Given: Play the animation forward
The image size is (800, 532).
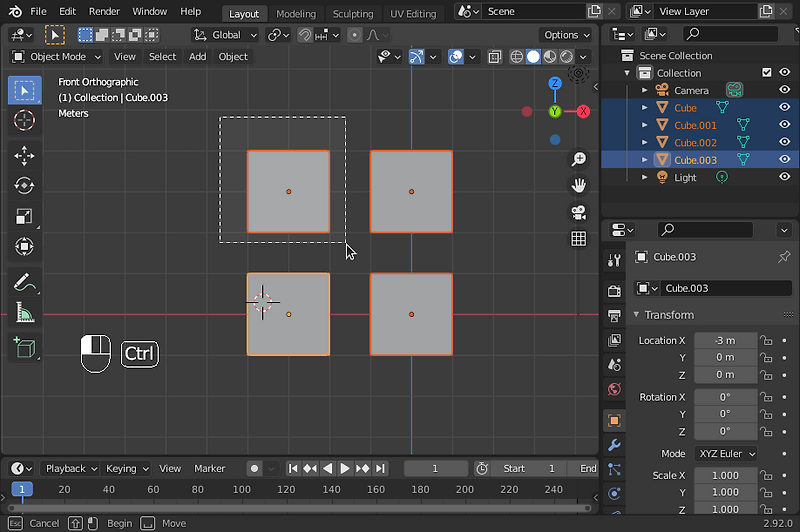Looking at the screenshot, I should point(344,468).
